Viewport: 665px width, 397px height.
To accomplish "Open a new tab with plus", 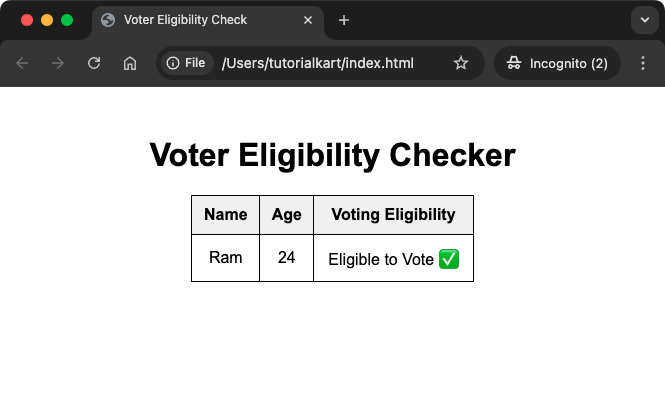I will (x=344, y=20).
